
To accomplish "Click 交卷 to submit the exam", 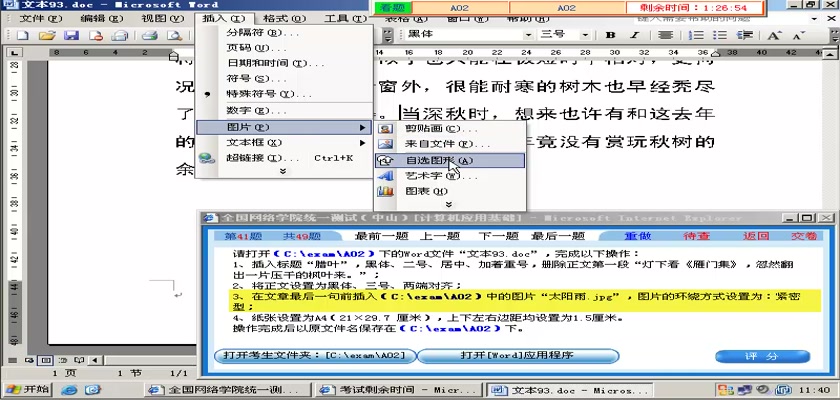I will click(804, 236).
